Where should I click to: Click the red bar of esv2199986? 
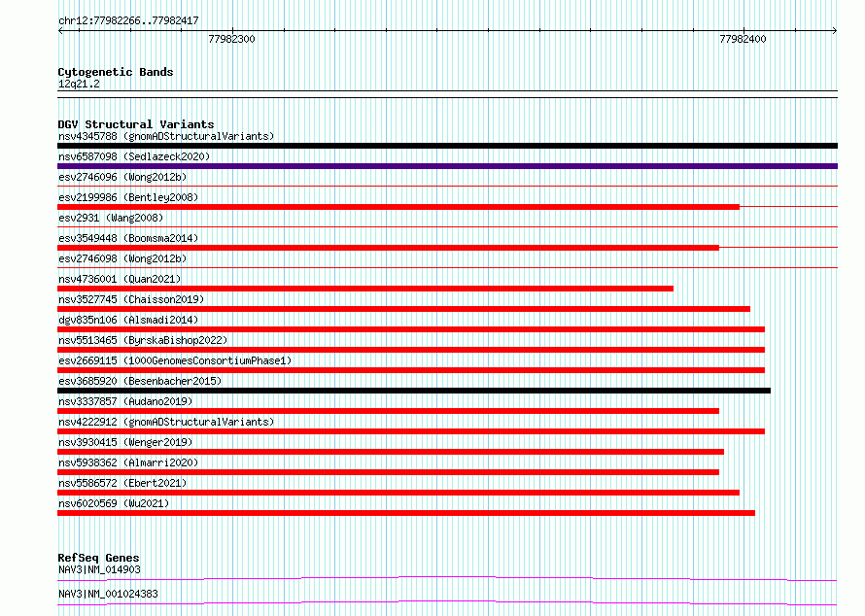coord(398,207)
